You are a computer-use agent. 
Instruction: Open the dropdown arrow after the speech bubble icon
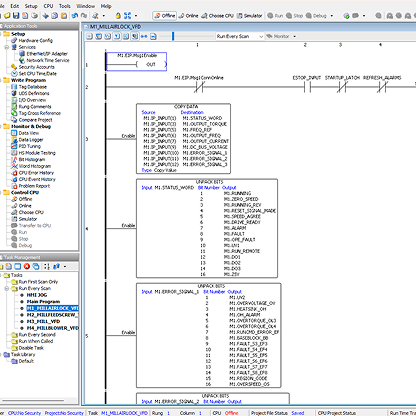(x=364, y=16)
